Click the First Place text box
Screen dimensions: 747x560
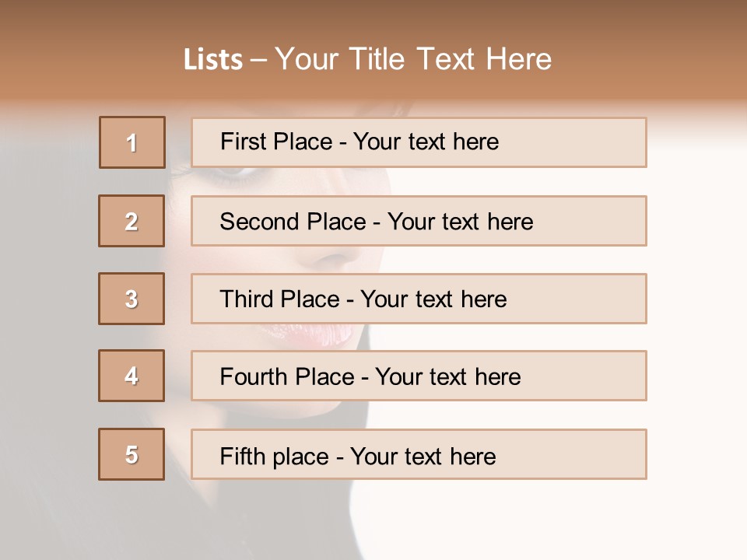pyautogui.click(x=419, y=142)
